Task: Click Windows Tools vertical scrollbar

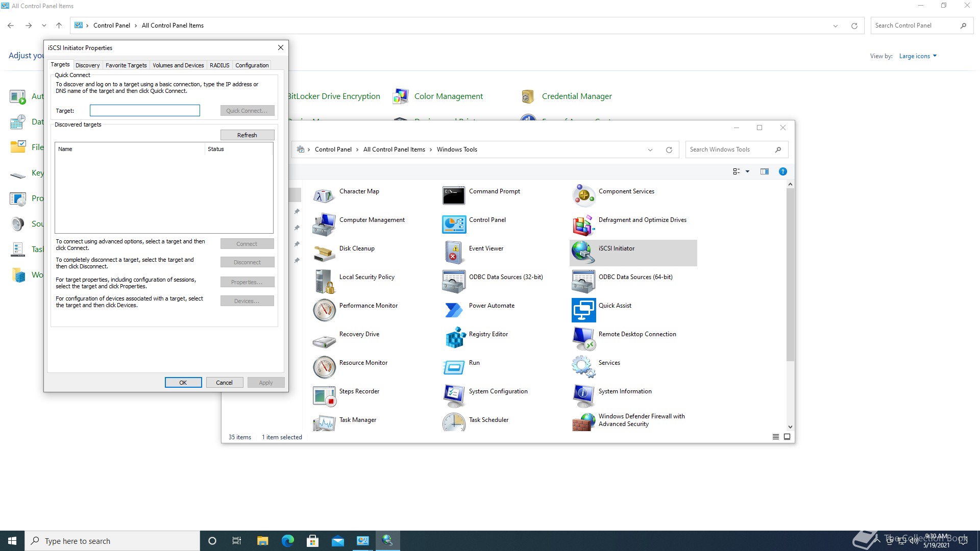Action: (790, 275)
